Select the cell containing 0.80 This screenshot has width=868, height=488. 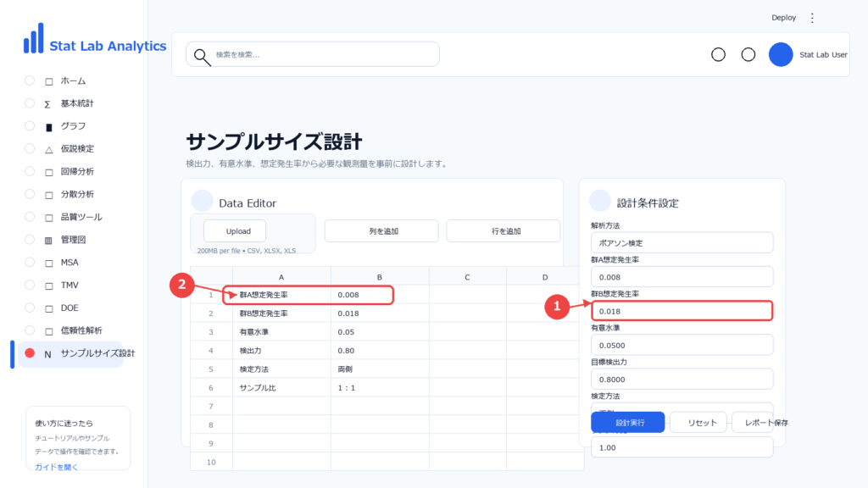coord(380,350)
